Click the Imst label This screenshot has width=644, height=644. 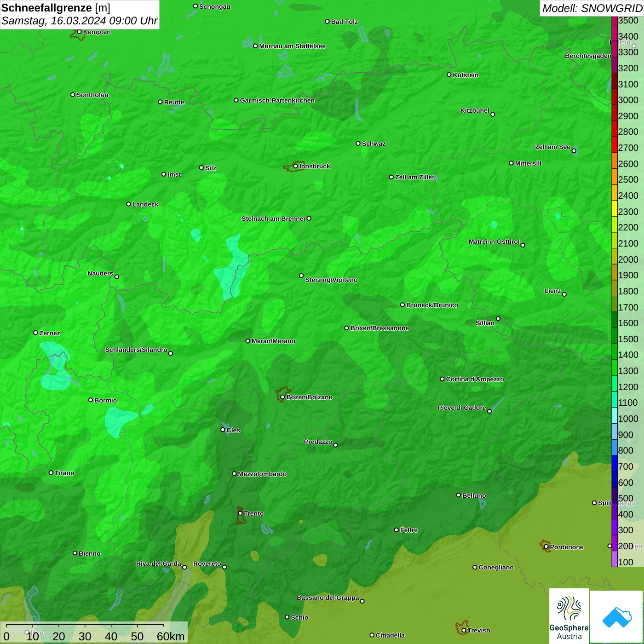(174, 174)
